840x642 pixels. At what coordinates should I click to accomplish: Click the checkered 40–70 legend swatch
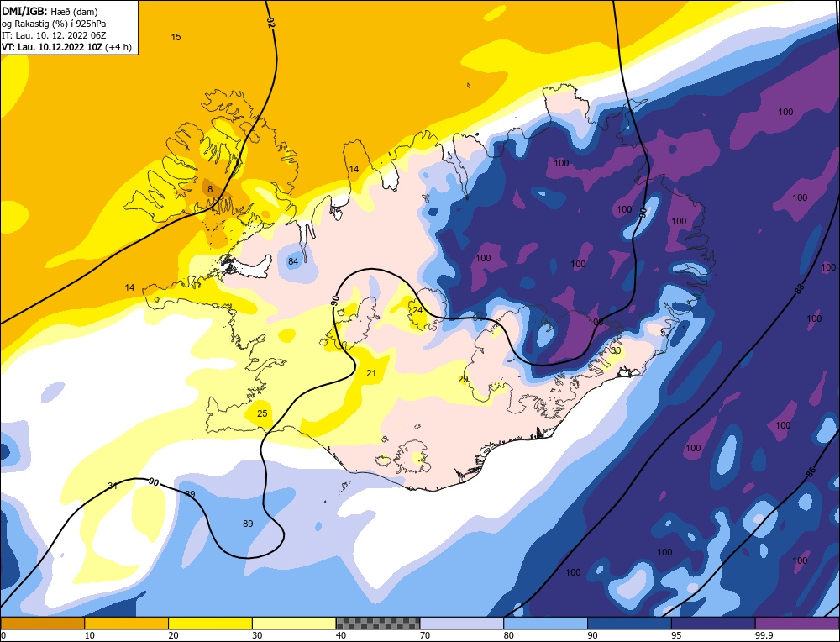pyautogui.click(x=378, y=623)
